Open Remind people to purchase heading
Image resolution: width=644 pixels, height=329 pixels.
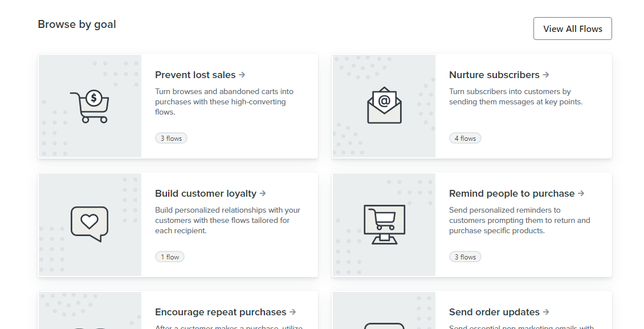(x=511, y=193)
